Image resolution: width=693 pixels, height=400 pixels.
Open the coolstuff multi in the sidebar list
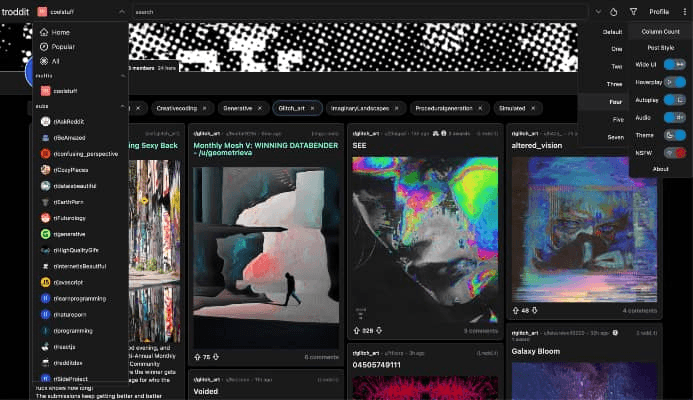pyautogui.click(x=59, y=91)
